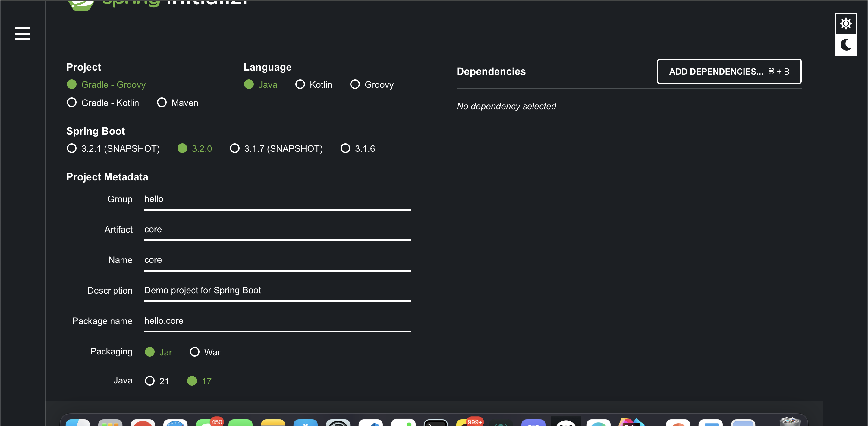
Task: Pick Kotlin as the language
Action: pyautogui.click(x=313, y=84)
